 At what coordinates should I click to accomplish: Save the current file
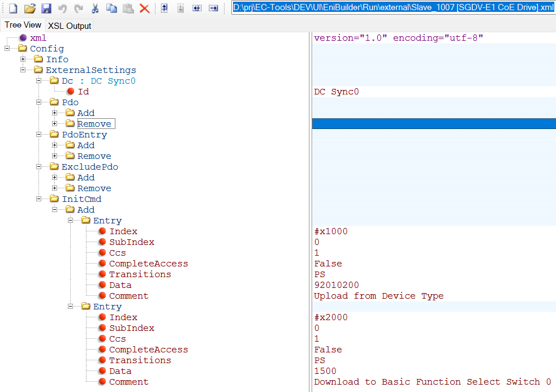click(46, 7)
